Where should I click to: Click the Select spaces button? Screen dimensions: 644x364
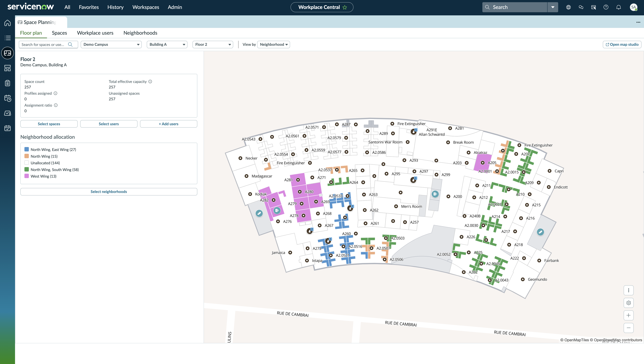pyautogui.click(x=49, y=124)
